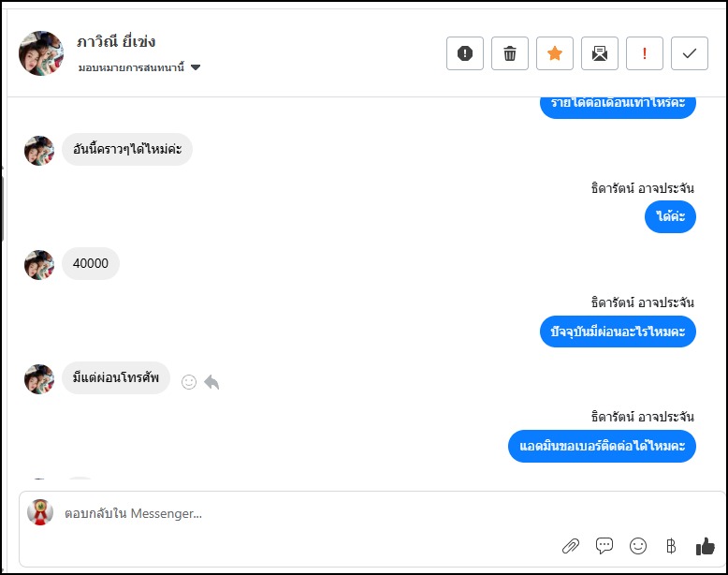Click the dropdown arrow beside assign conversation
728x575 pixels.
(x=196, y=67)
